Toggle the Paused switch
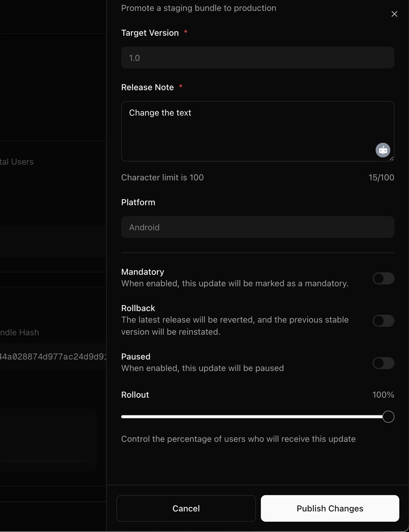The height and width of the screenshot is (532, 409). (x=383, y=363)
